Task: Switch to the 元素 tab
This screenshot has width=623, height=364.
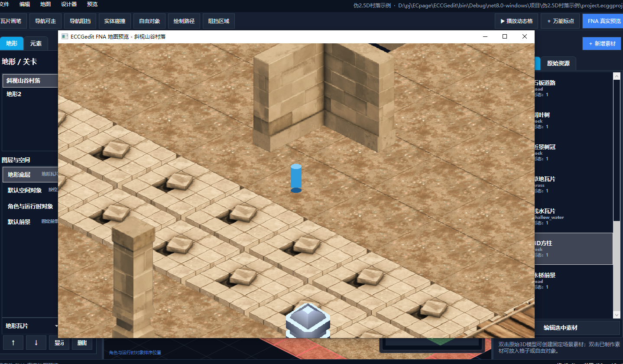Action: (x=36, y=43)
